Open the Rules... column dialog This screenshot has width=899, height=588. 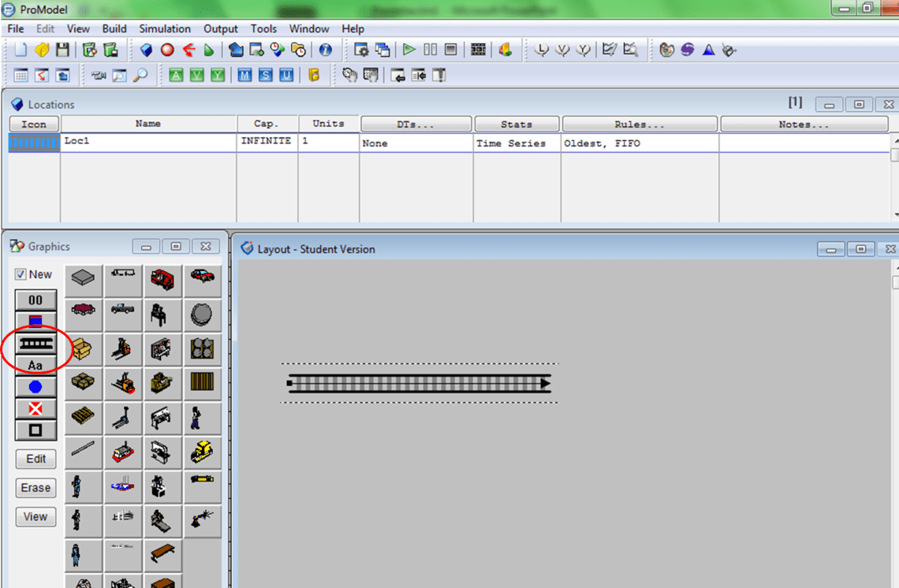pyautogui.click(x=639, y=125)
